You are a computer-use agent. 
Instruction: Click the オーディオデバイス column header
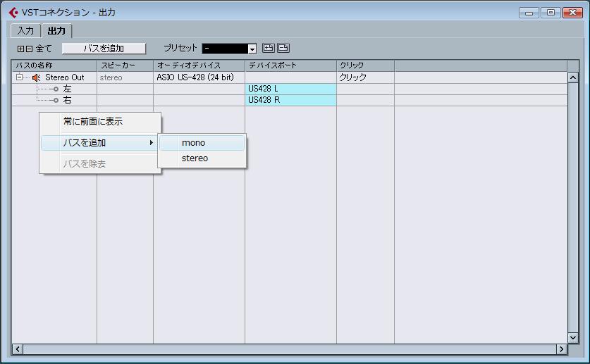[199, 65]
